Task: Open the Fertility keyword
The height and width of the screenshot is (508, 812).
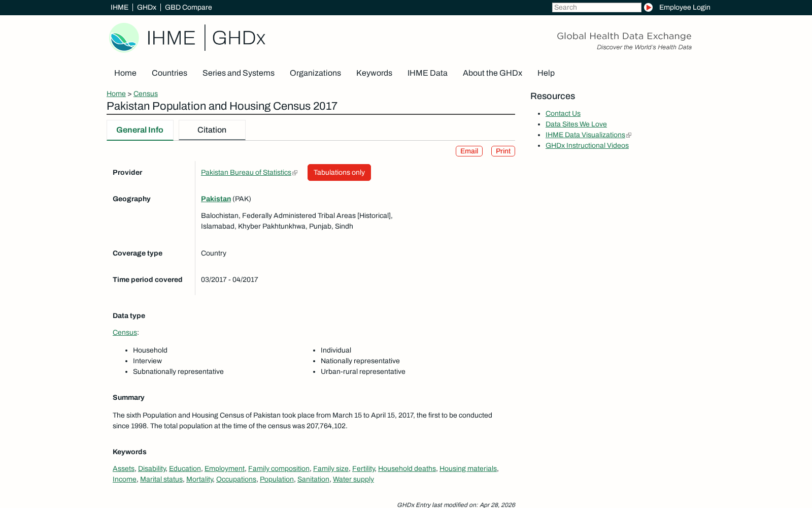Action: click(x=363, y=469)
